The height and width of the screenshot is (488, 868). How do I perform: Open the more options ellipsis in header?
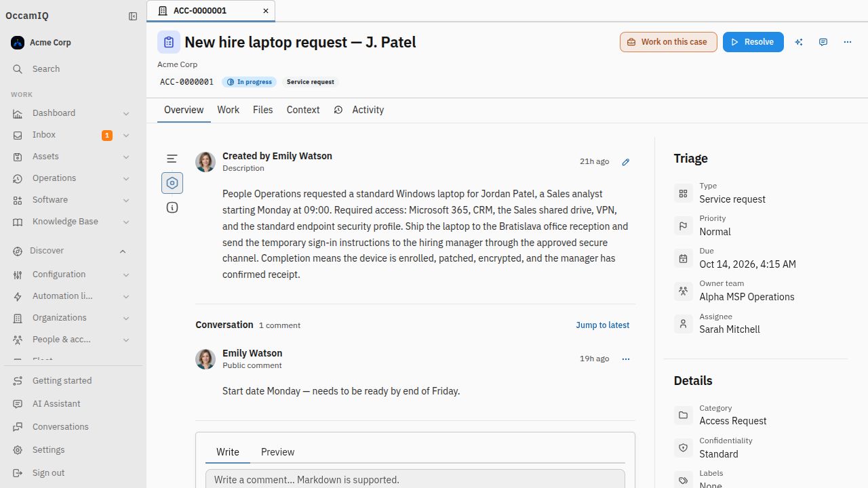tap(848, 42)
